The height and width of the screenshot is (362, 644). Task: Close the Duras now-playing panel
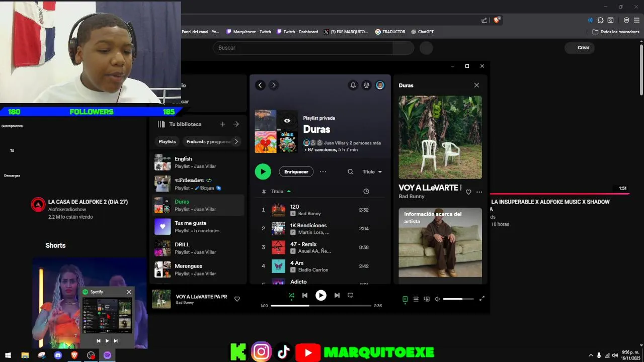[476, 85]
